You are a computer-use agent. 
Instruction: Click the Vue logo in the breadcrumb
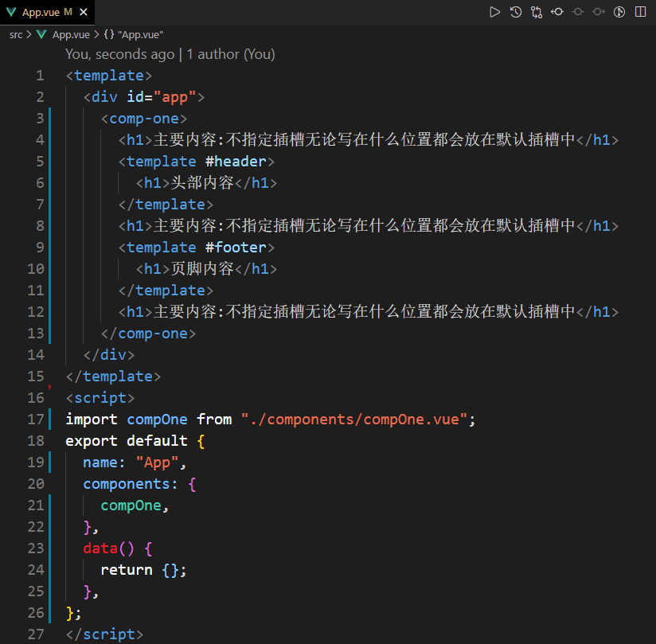[x=41, y=34]
